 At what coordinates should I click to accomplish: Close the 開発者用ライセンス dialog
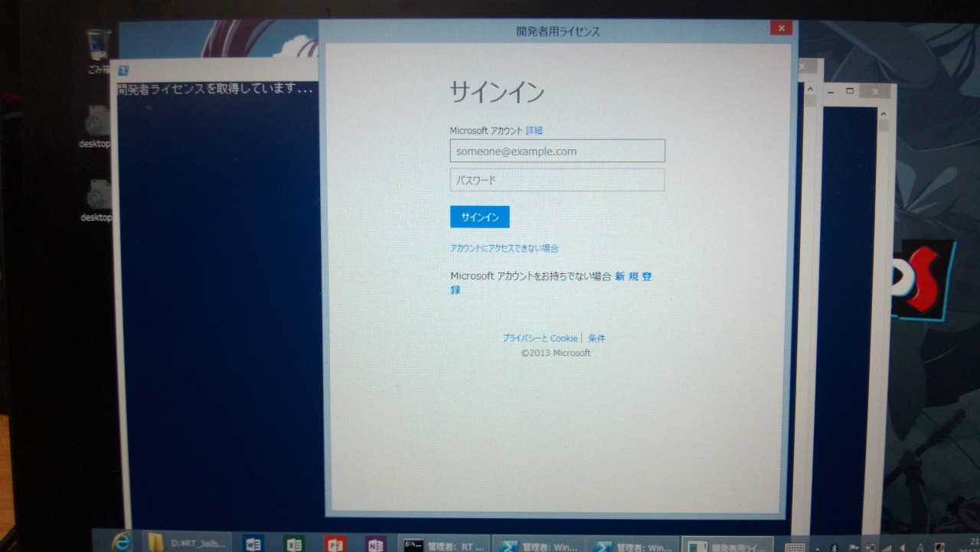[781, 28]
